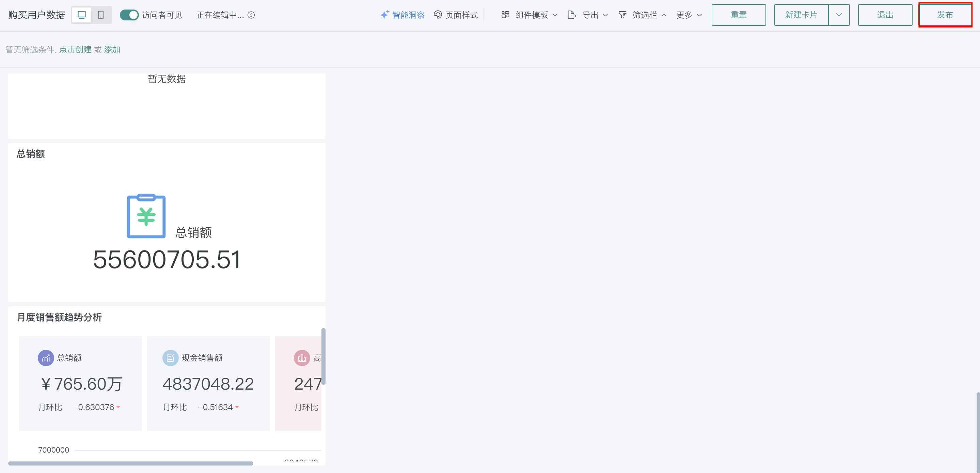Switch to desktop layout view icon
This screenshot has height=473, width=980.
pyautogui.click(x=82, y=15)
